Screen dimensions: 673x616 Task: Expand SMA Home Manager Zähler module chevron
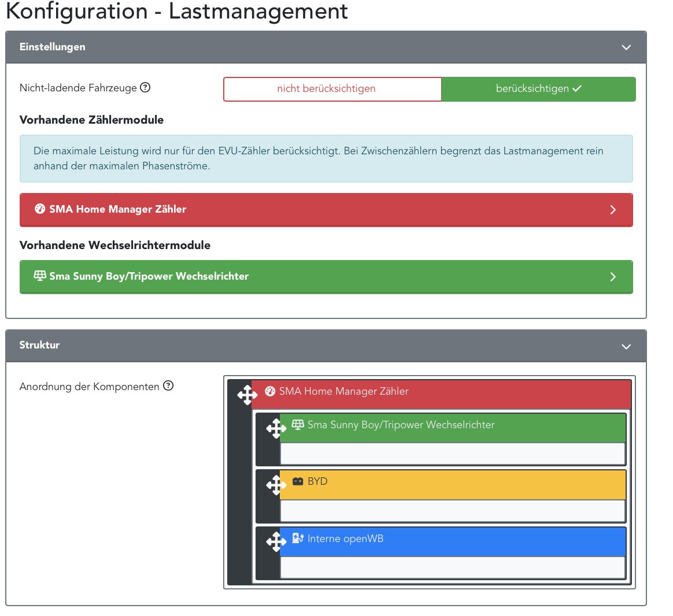pos(613,210)
